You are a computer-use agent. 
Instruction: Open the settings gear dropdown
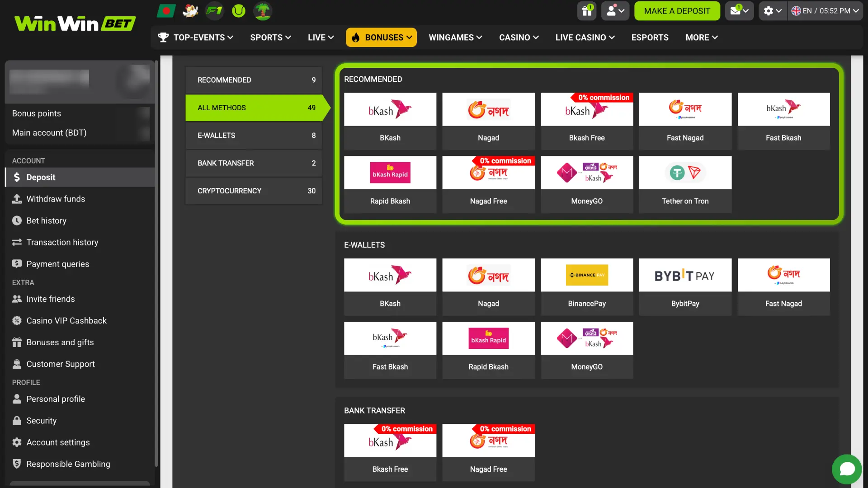(773, 11)
